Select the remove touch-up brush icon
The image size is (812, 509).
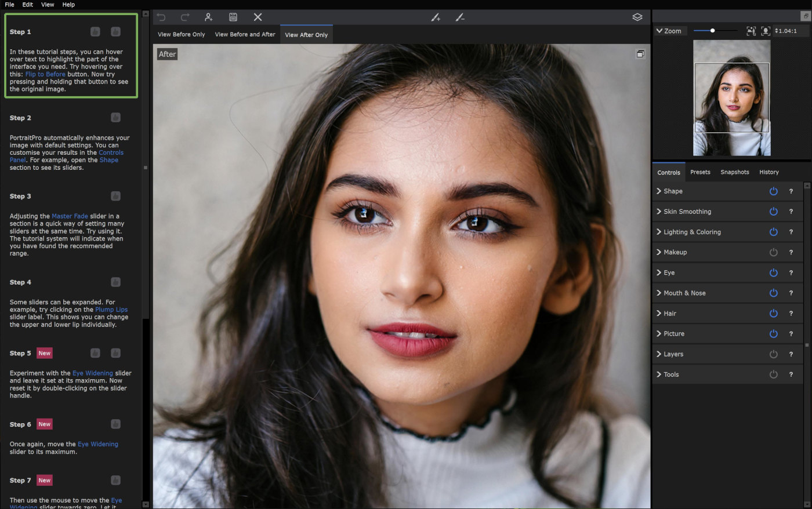[x=460, y=17]
